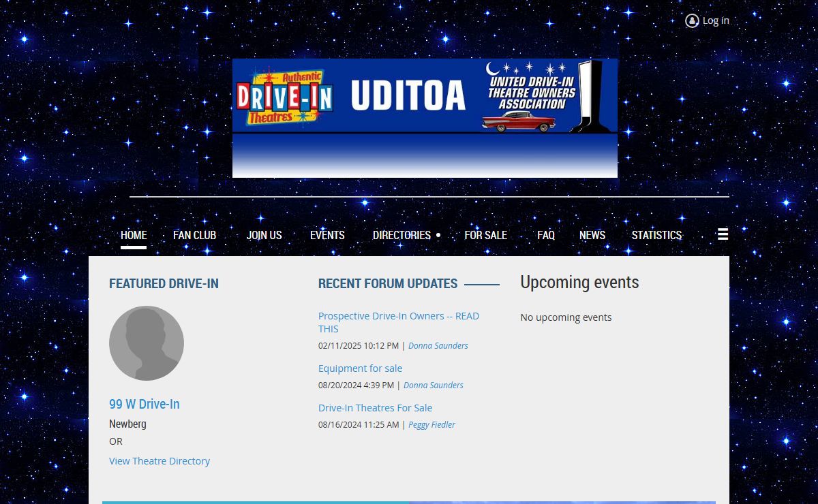Screen dimensions: 818x504
Task: Open the FAQ page
Action: (545, 235)
